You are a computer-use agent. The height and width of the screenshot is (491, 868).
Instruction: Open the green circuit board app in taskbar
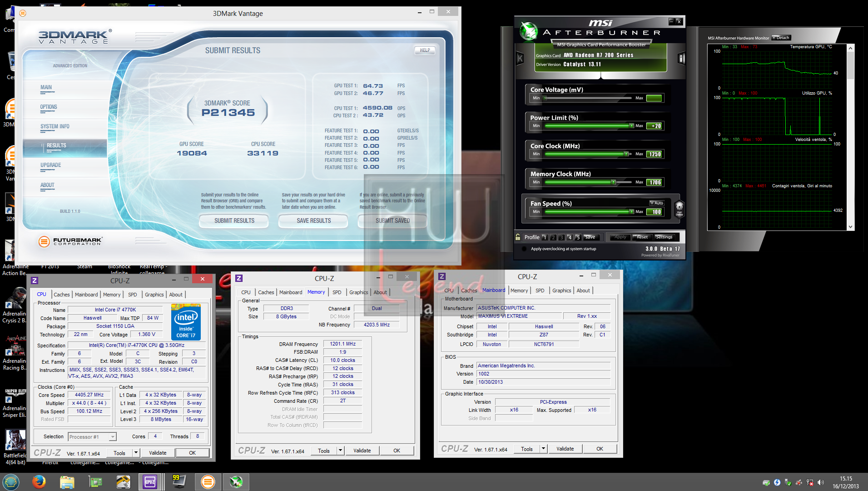(x=95, y=481)
